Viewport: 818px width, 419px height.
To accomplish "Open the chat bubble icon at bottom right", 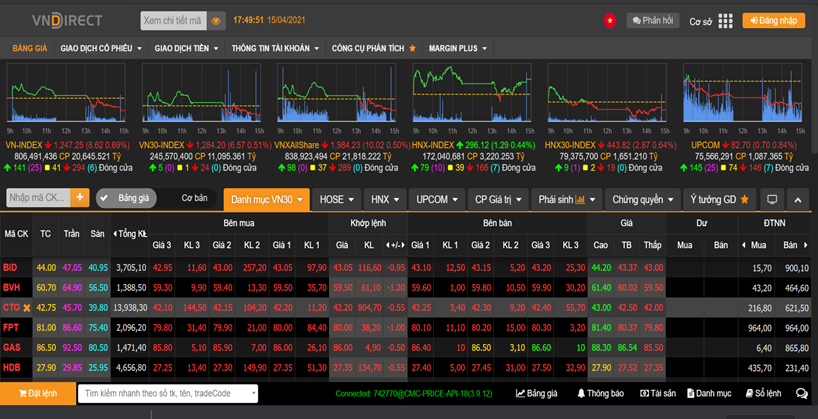I will coord(801,394).
